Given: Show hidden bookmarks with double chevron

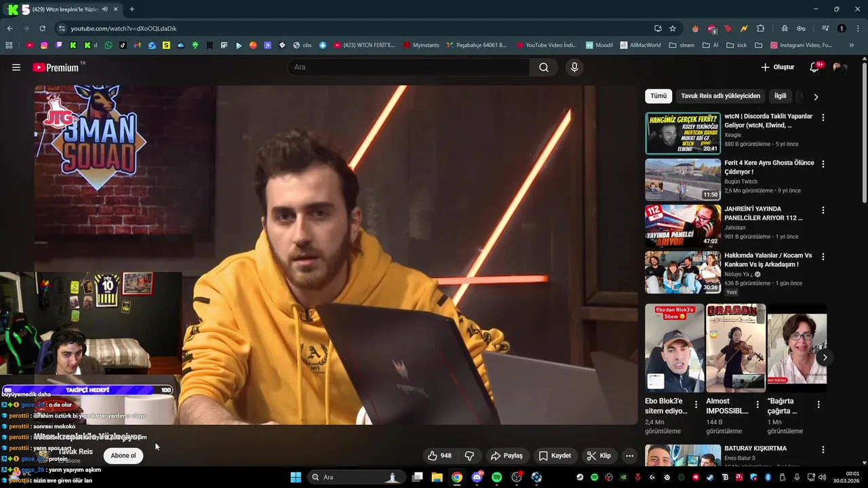Looking at the screenshot, I should click(852, 45).
